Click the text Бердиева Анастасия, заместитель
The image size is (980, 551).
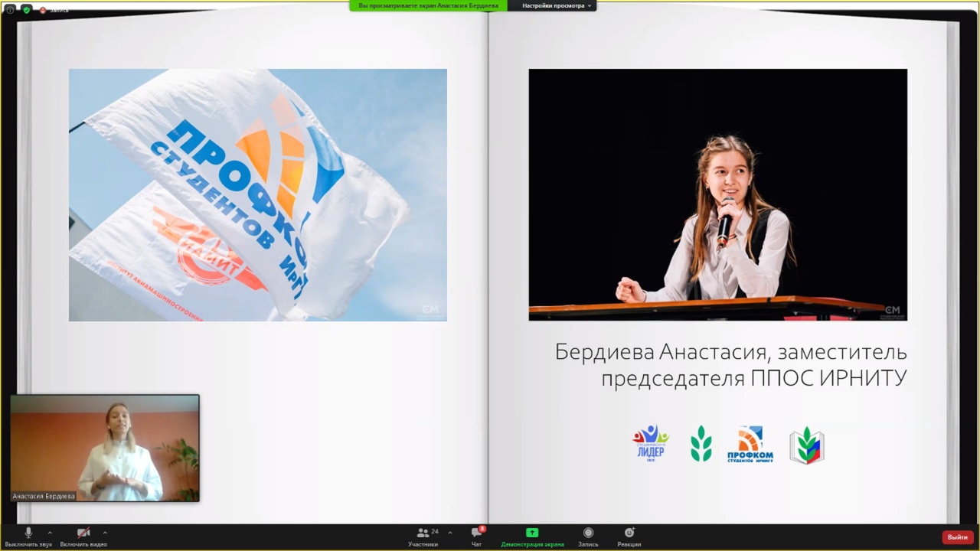point(731,352)
